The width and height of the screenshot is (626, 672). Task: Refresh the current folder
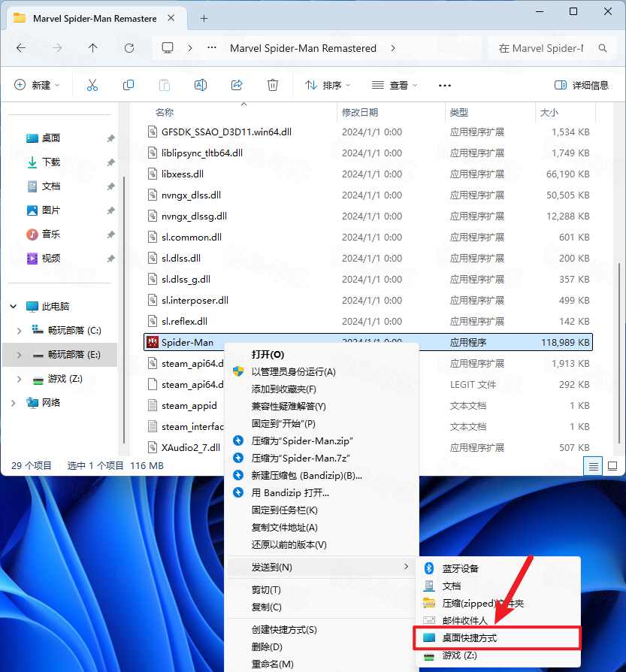tap(129, 48)
